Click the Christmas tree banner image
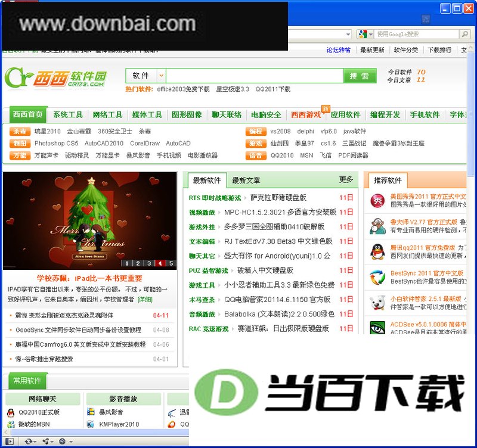The width and height of the screenshot is (477, 448). click(90, 221)
